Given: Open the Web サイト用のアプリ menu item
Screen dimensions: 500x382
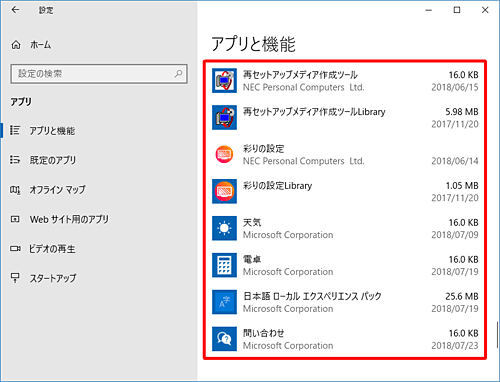Looking at the screenshot, I should [x=69, y=219].
